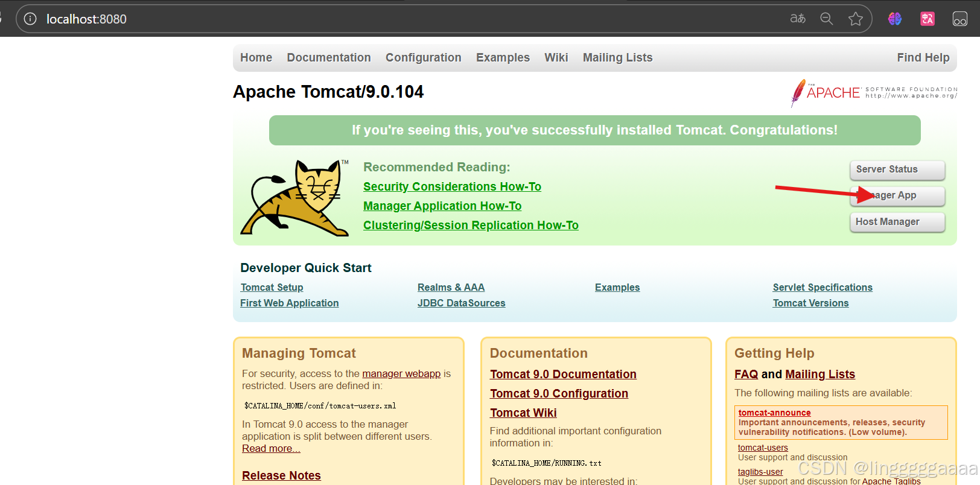
Task: Open Tomcat 9.0 Configuration link
Action: (x=559, y=393)
